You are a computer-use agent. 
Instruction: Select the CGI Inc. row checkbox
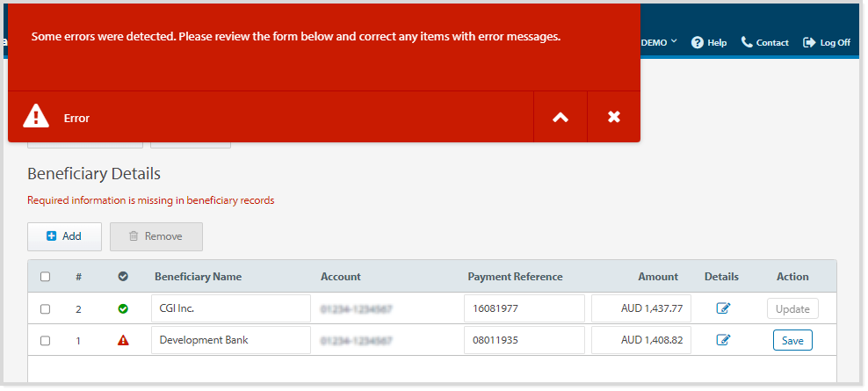(x=46, y=309)
